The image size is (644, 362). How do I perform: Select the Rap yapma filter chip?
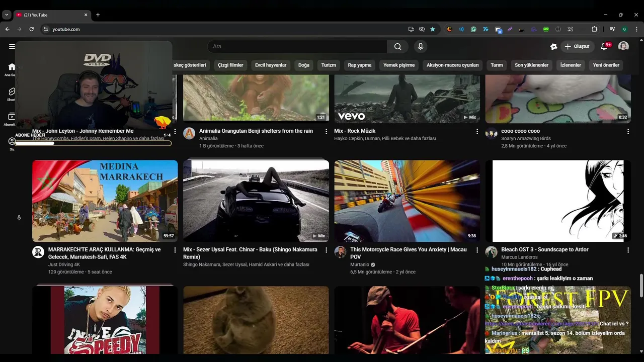click(x=360, y=65)
